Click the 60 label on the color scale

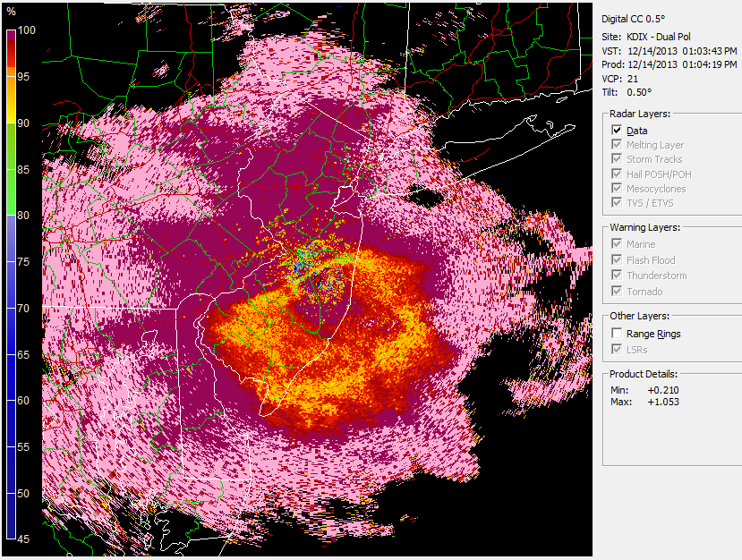23,401
